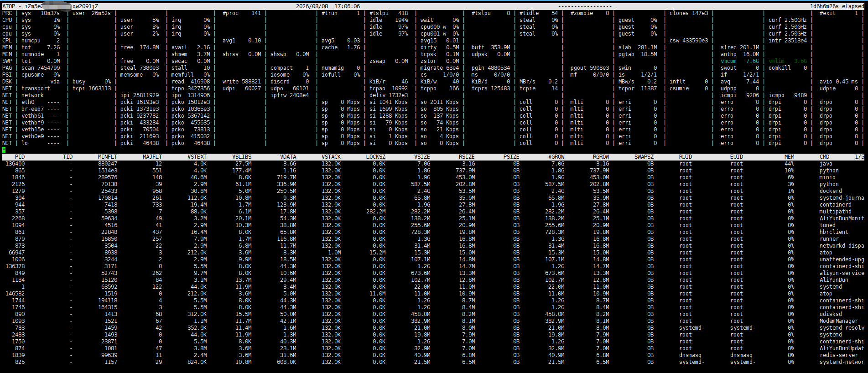Click the VDATA column header

click(x=288, y=157)
